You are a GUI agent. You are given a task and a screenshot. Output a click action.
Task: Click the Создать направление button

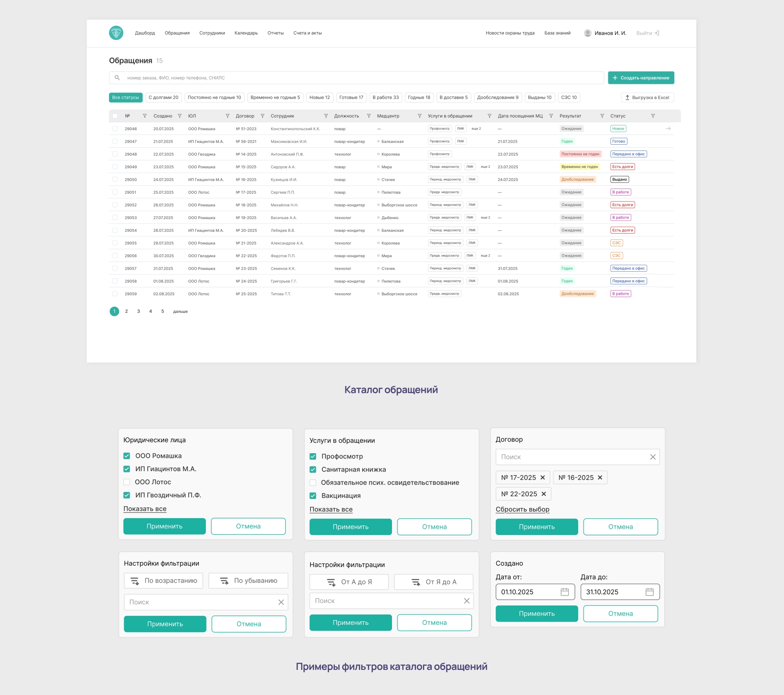(x=641, y=78)
